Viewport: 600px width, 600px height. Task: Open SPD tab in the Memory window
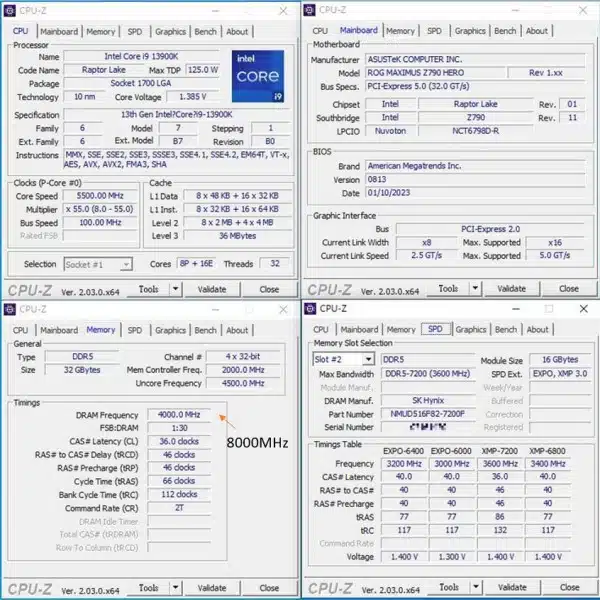[x=135, y=330]
